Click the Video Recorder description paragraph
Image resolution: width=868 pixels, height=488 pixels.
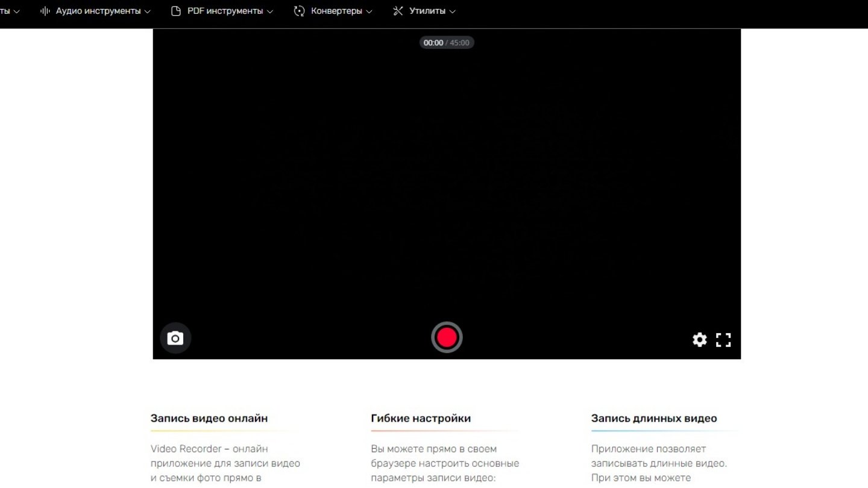(225, 463)
